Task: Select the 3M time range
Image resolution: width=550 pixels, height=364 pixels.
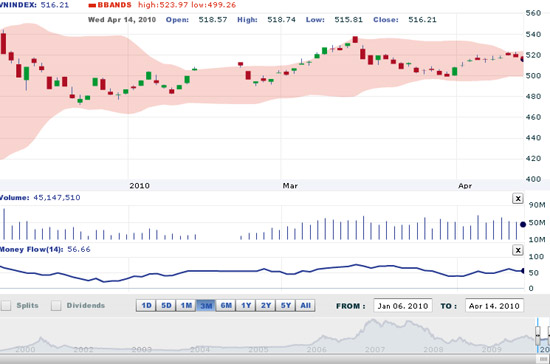Action: [206, 305]
